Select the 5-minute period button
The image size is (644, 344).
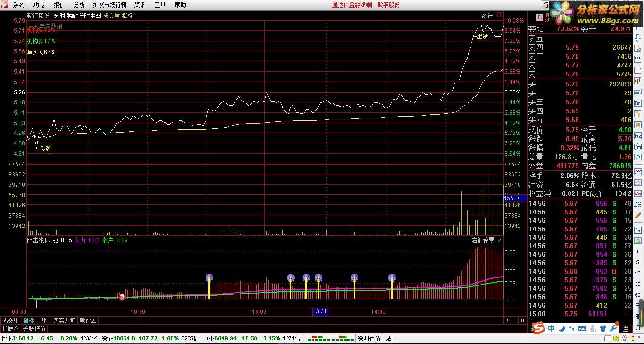[x=638, y=262]
